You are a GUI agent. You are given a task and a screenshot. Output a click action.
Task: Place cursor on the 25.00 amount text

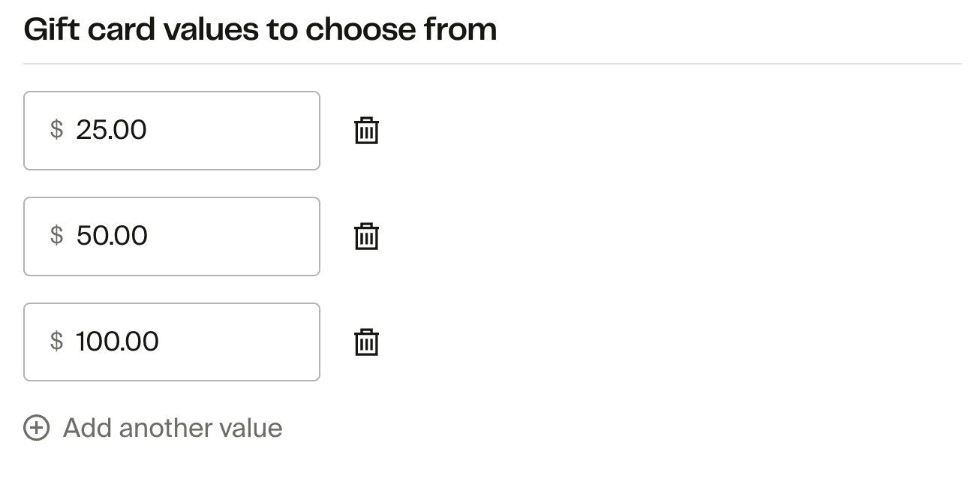[x=111, y=130]
